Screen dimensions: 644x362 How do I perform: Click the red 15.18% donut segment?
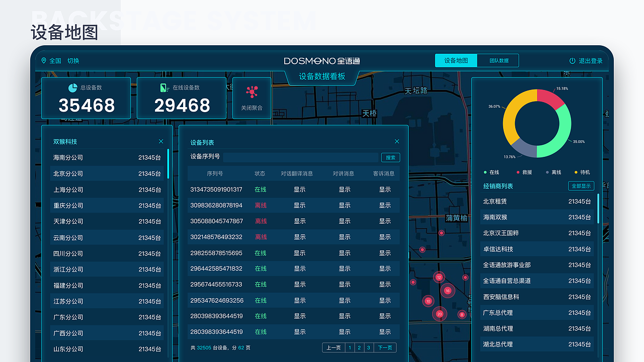click(551, 98)
